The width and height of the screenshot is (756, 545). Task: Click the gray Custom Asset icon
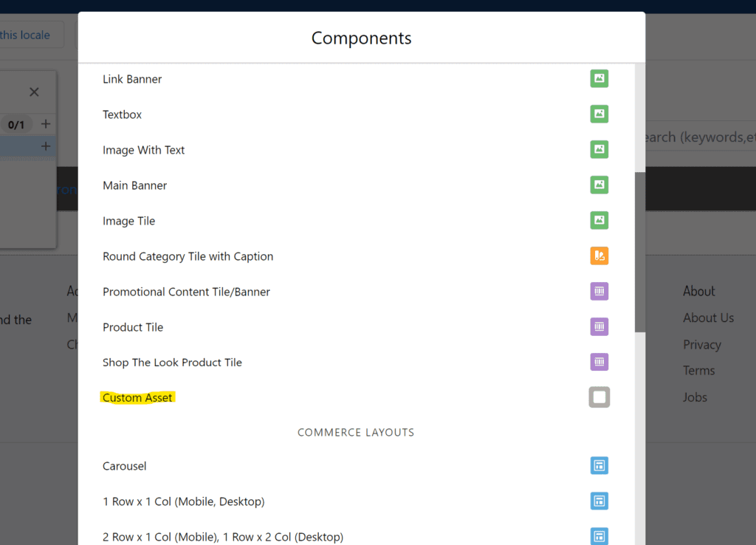coord(599,397)
